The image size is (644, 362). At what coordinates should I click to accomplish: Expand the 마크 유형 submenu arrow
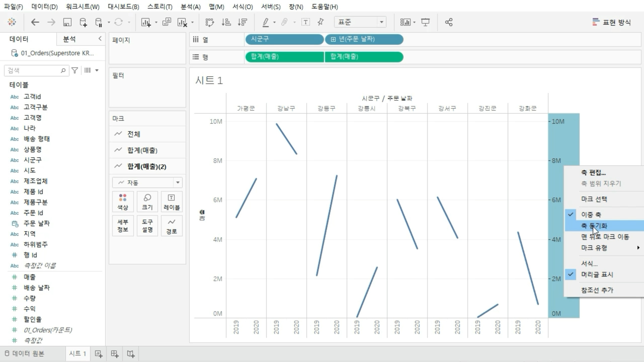click(638, 248)
